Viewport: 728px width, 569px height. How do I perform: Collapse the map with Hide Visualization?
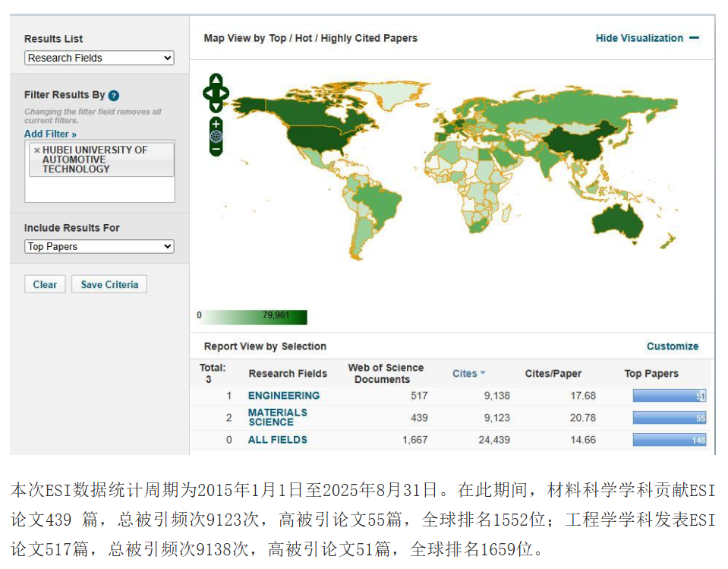pos(647,38)
